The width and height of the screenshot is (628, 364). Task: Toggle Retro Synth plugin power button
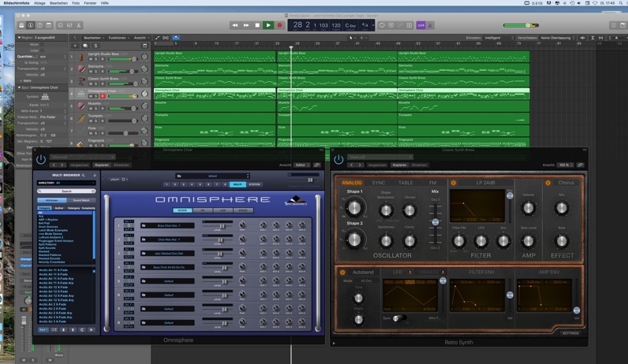click(338, 159)
